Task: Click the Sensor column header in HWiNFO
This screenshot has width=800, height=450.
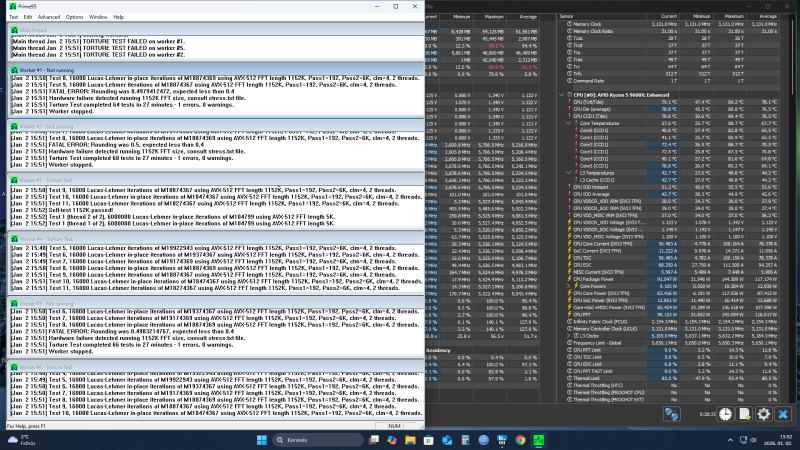Action: (x=602, y=16)
